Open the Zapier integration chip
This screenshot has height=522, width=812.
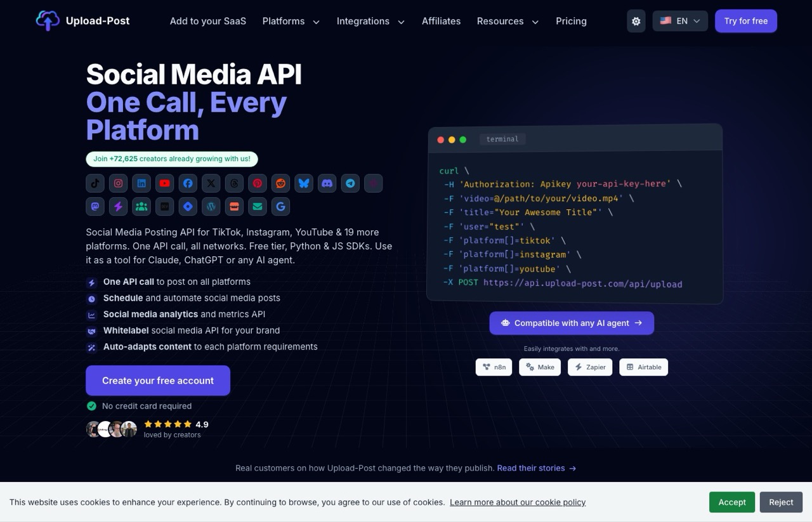[590, 367]
